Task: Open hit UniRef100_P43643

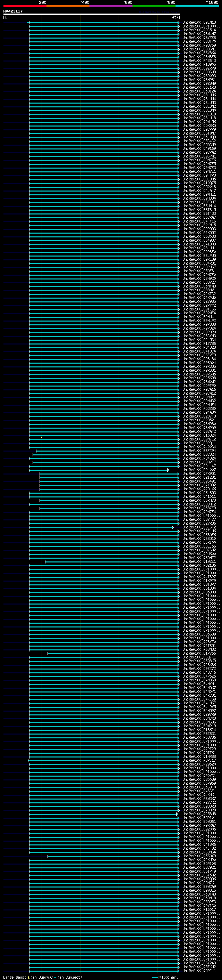Action: coord(199,60)
